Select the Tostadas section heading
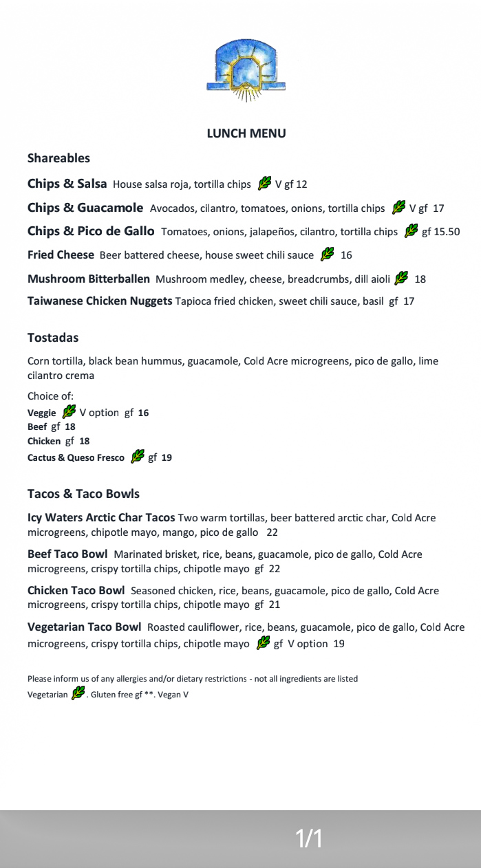 click(53, 338)
